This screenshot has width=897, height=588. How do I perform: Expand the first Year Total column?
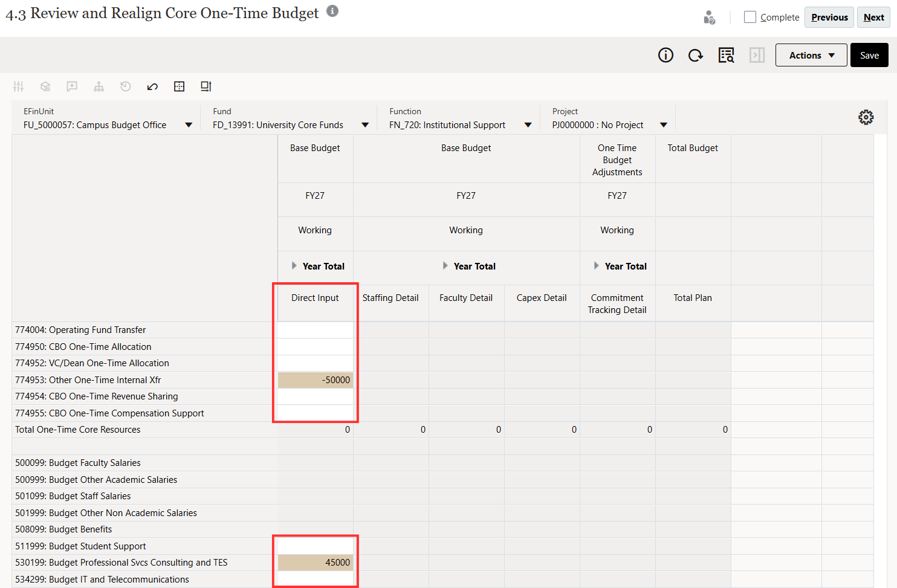point(295,266)
